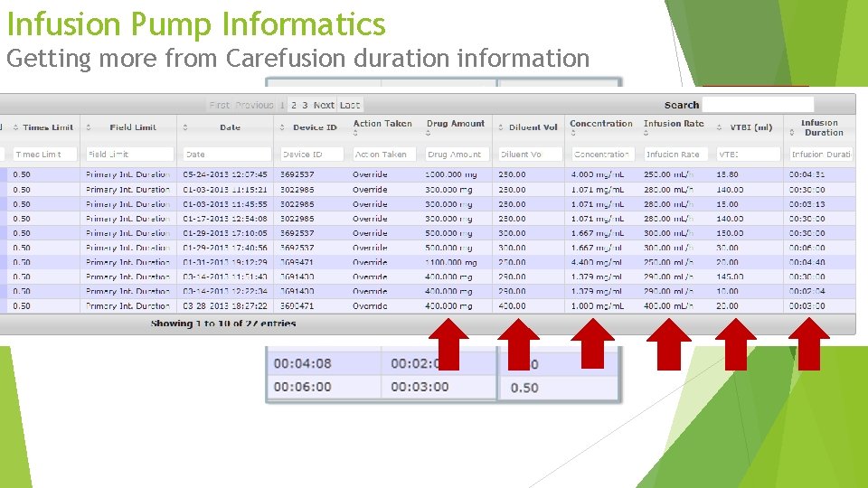Jump to page 2 of the entries
This screenshot has height=488, width=868.
click(294, 105)
